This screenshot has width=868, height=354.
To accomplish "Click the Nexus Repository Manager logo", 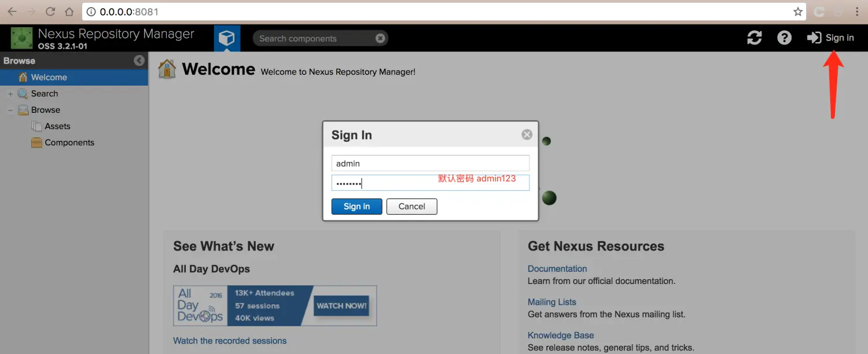I will pos(22,38).
